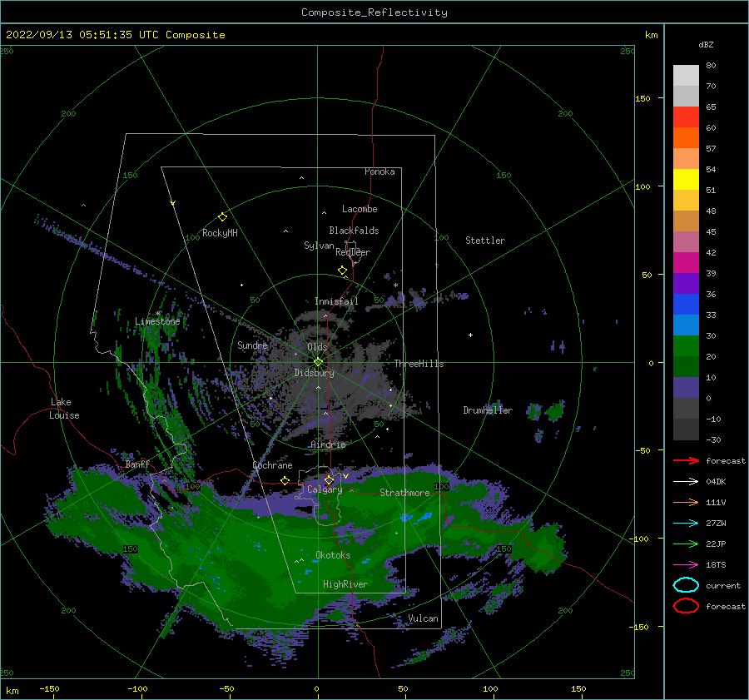
Task: Click the Strathmore city label
Action: (x=404, y=493)
